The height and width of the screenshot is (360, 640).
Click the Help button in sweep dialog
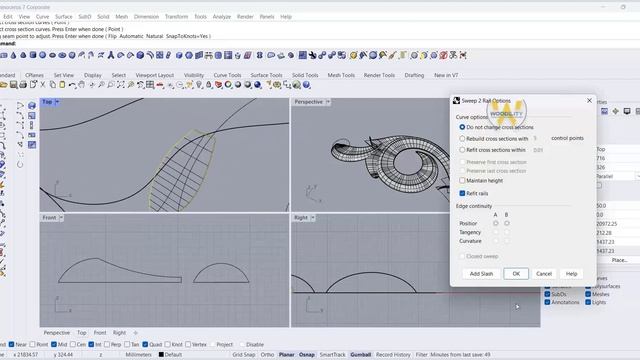coord(571,274)
